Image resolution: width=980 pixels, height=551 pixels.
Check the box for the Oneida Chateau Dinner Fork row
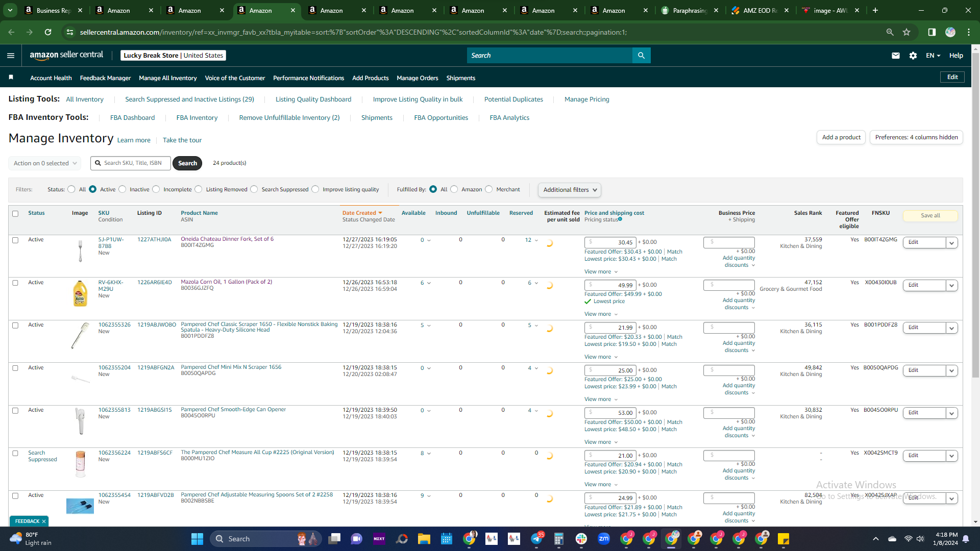tap(15, 240)
